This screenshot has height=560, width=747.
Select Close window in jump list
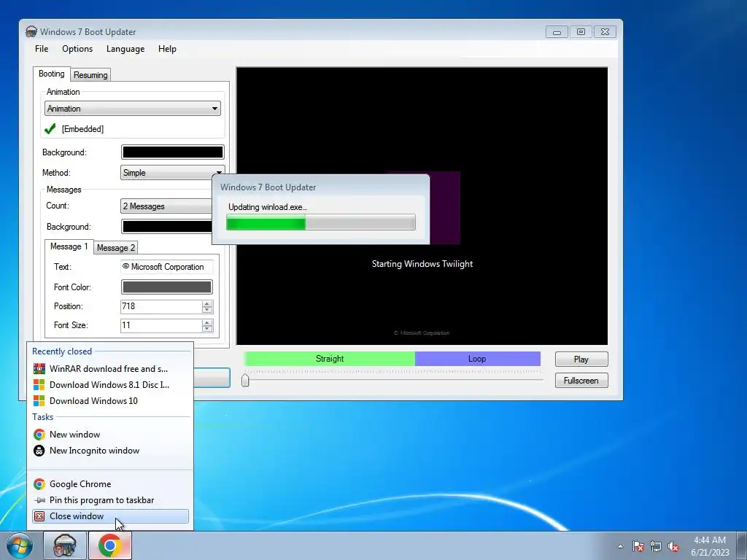click(111, 516)
